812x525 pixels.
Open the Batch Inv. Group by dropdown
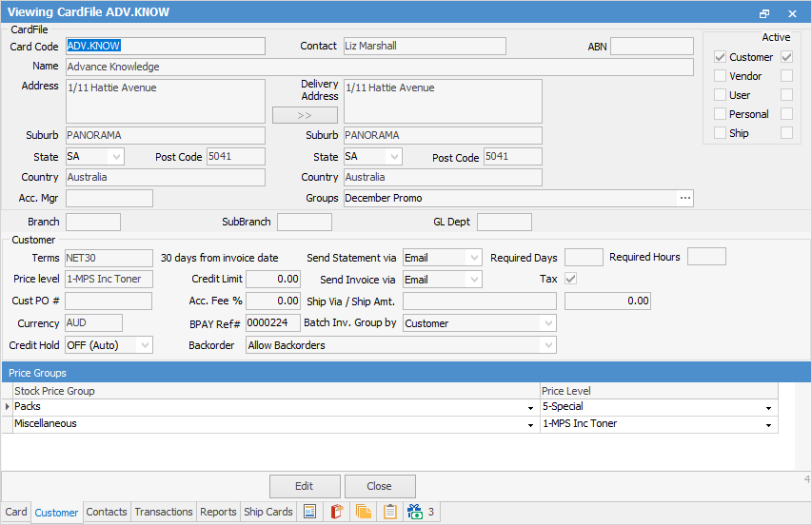(548, 323)
